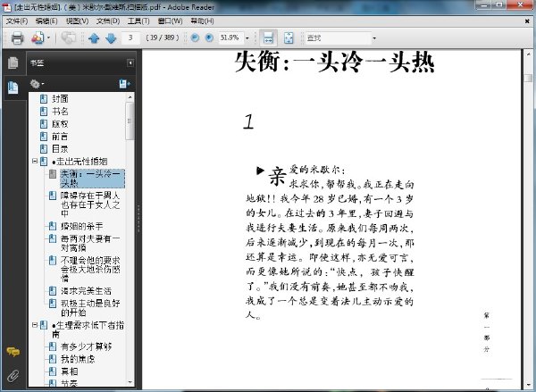Click the disabled comment bubbles toolbar icon
This screenshot has height=392, width=536.
tap(69, 38)
